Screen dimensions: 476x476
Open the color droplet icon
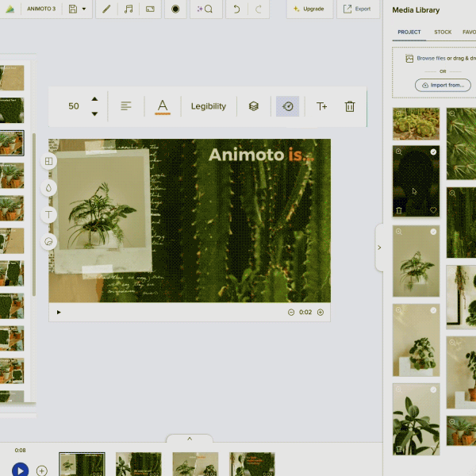[48, 188]
